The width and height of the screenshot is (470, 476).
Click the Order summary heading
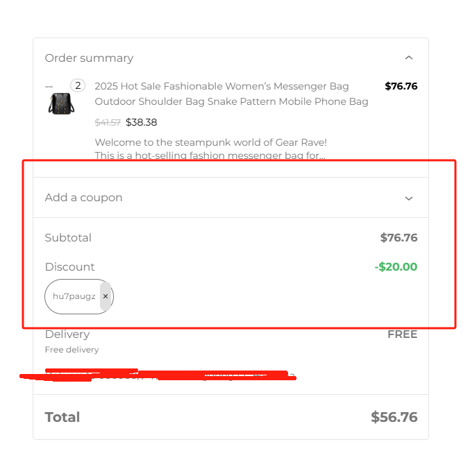point(89,58)
